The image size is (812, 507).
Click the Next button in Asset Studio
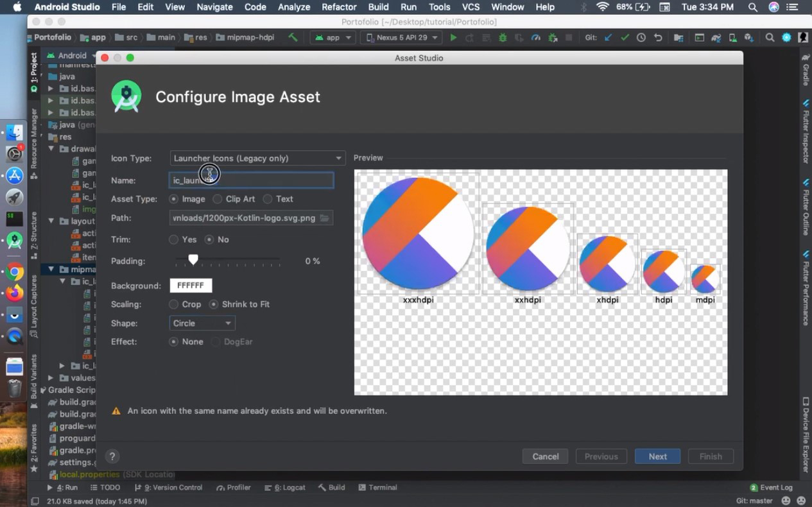coord(657,456)
